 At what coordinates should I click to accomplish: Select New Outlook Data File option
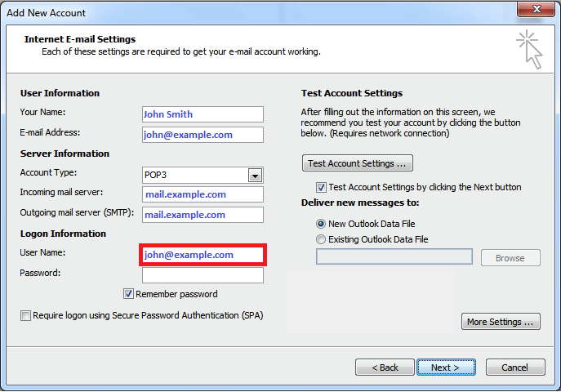321,224
